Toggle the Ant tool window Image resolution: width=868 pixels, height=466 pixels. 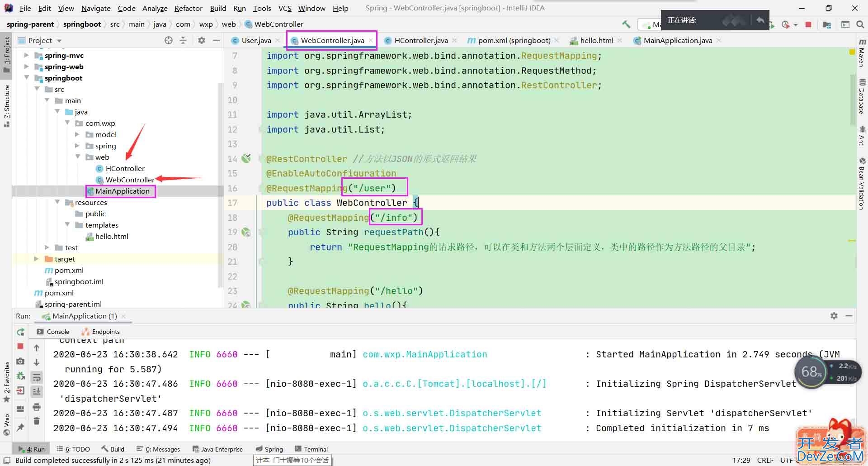862,136
